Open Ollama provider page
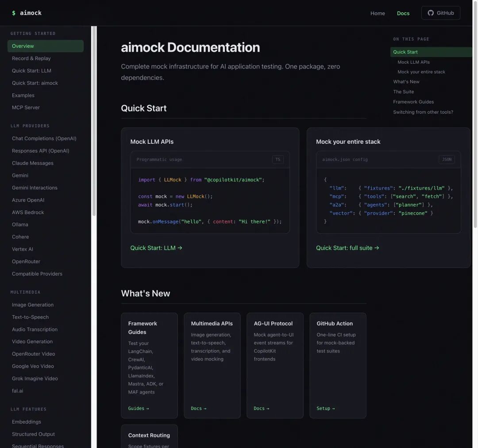The image size is (478, 448). (x=46, y=225)
